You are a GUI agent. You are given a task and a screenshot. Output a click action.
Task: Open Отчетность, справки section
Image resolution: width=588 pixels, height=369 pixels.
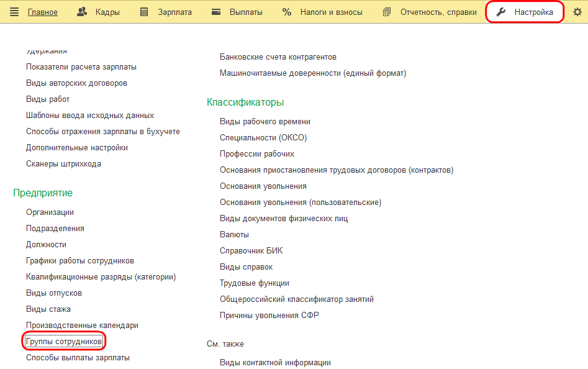(x=439, y=12)
